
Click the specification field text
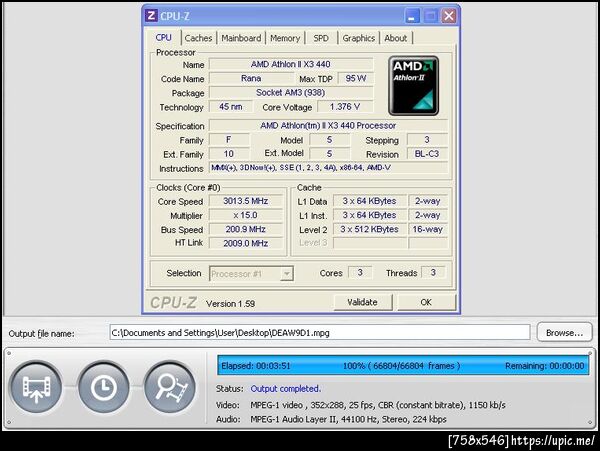(x=328, y=125)
